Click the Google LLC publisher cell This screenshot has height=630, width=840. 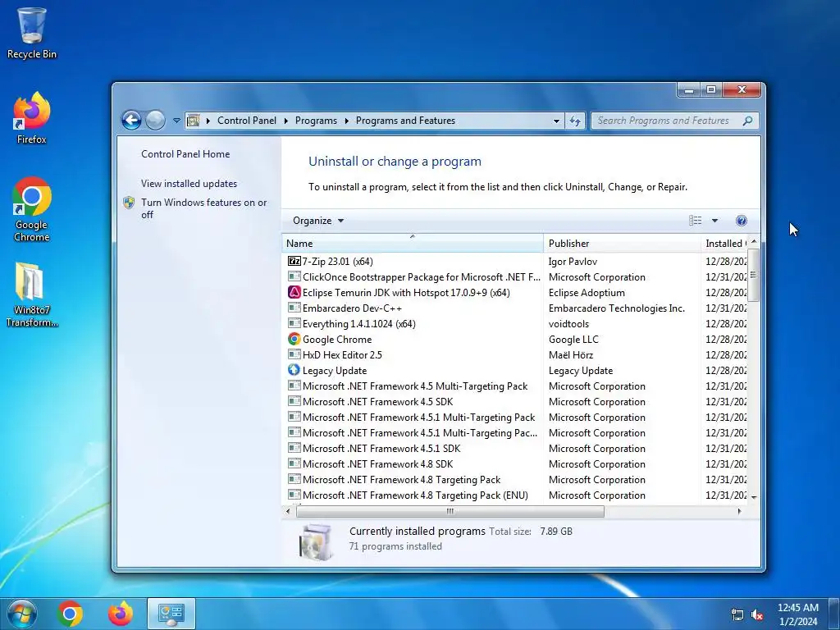573,339
